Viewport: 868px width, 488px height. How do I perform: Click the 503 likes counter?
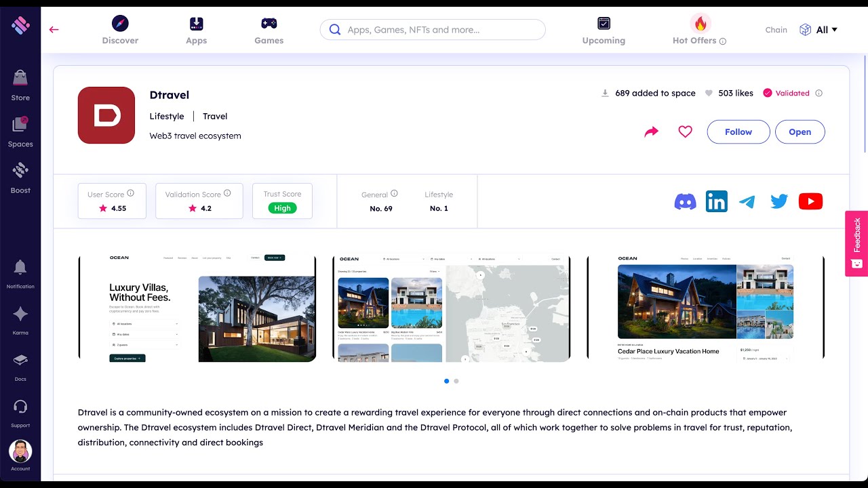[x=736, y=94]
